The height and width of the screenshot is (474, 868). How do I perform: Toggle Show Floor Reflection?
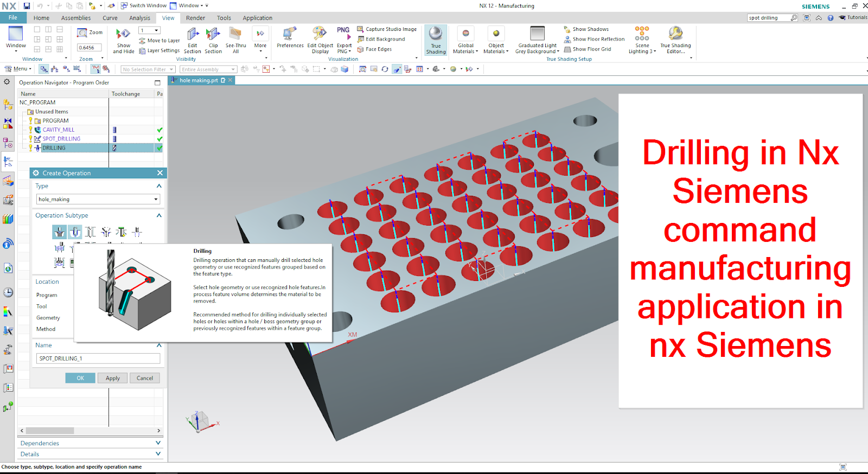[594, 39]
